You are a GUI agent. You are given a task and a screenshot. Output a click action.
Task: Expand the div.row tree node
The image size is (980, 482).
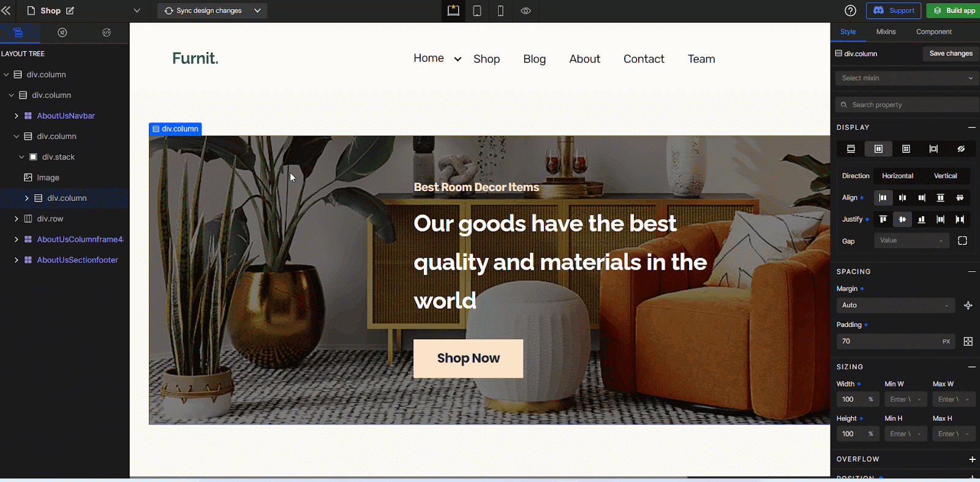tap(17, 219)
